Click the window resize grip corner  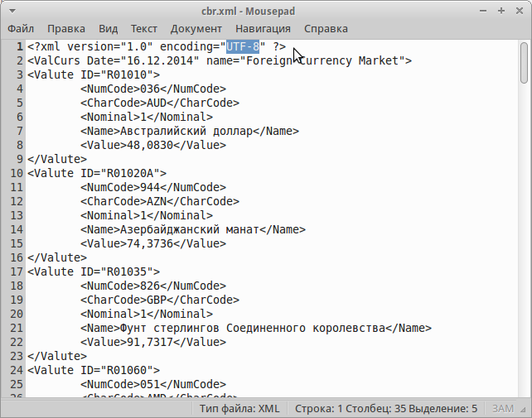coord(524,410)
